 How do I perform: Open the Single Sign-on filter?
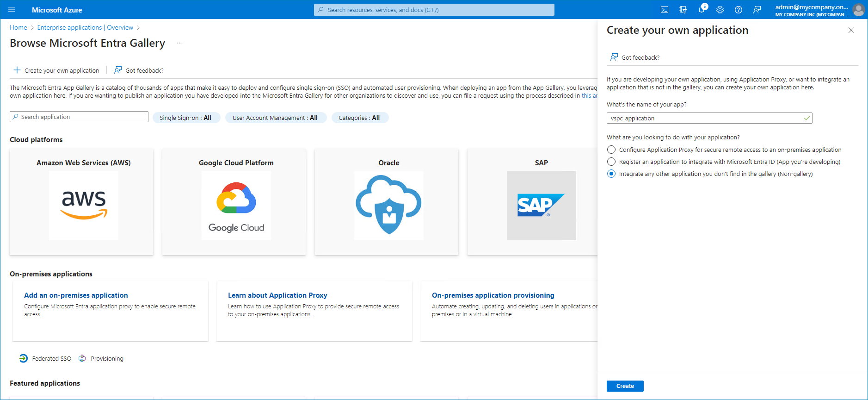185,118
